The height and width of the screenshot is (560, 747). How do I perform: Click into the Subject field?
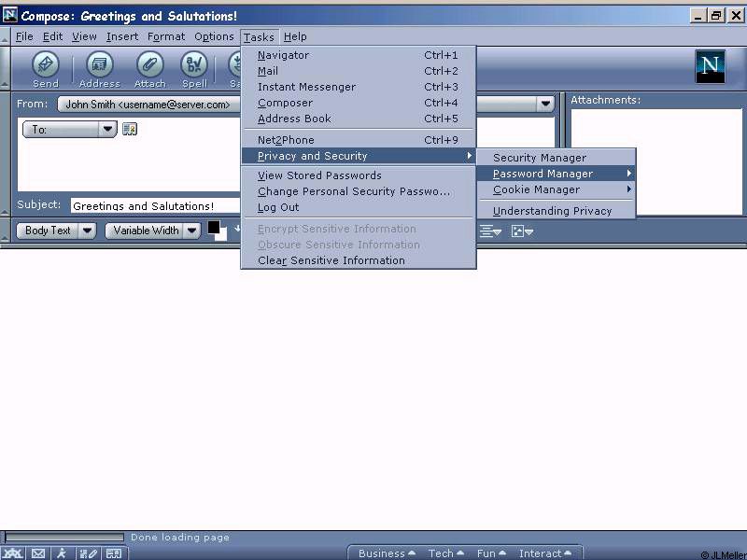pyautogui.click(x=156, y=205)
